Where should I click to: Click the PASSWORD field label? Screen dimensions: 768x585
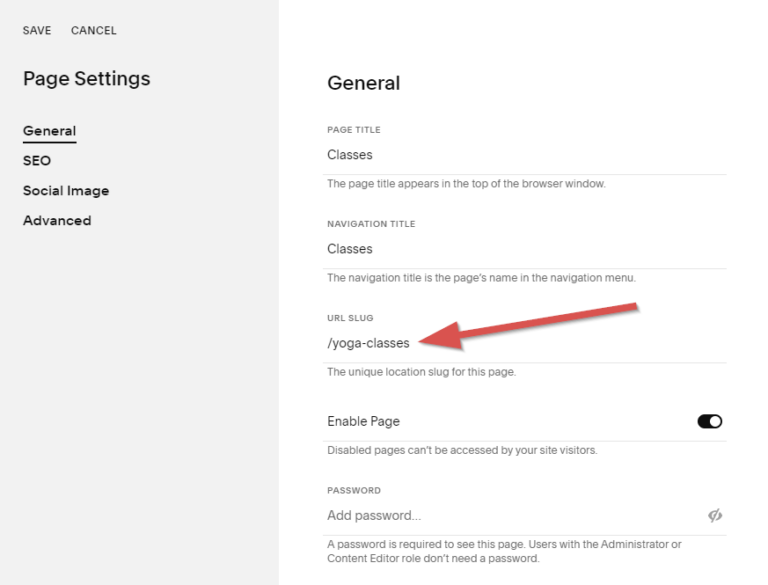click(354, 490)
